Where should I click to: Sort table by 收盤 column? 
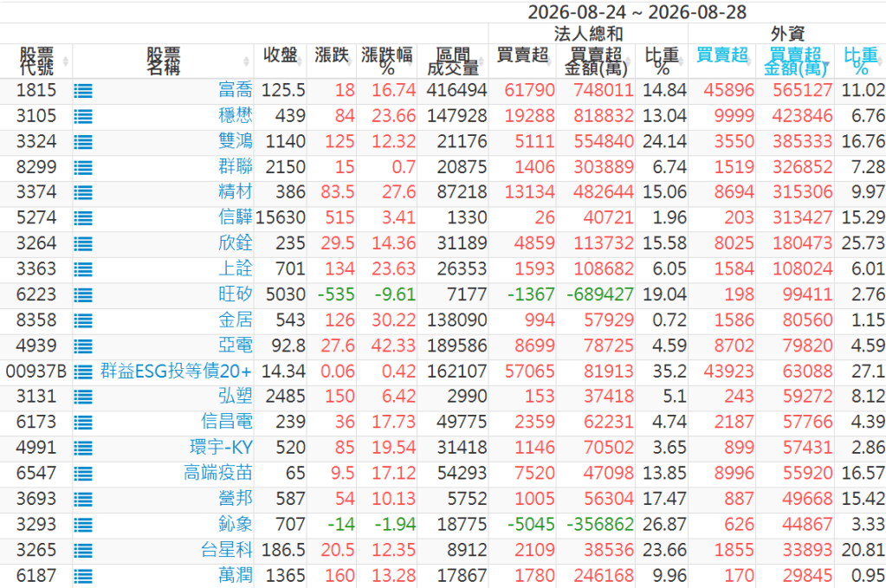pos(281,61)
